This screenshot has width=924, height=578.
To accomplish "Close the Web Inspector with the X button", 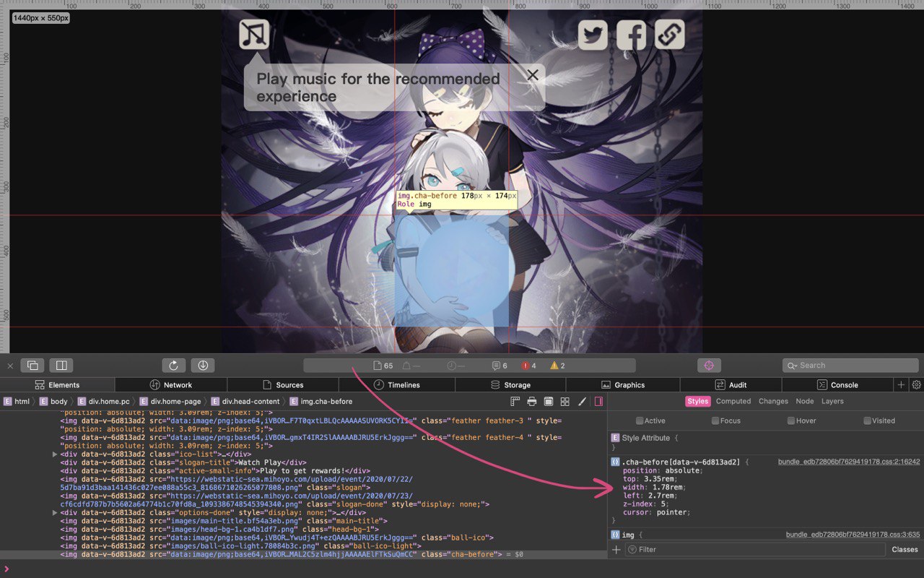I will coord(10,366).
